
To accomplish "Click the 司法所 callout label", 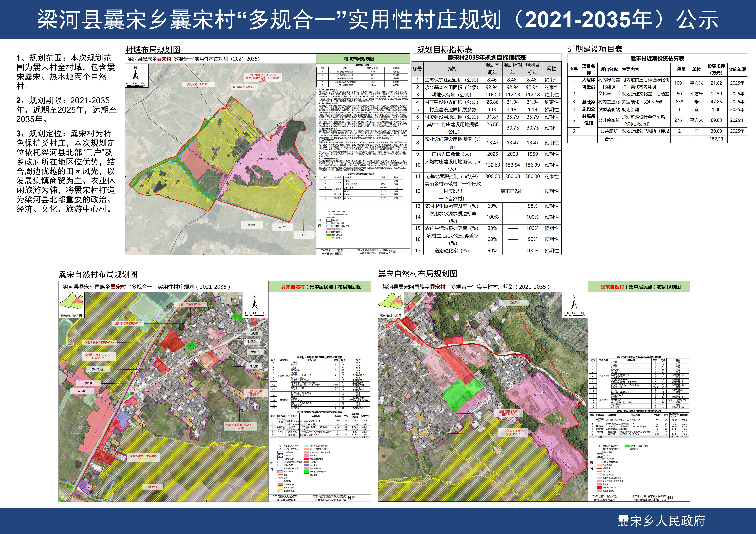I will [82, 391].
